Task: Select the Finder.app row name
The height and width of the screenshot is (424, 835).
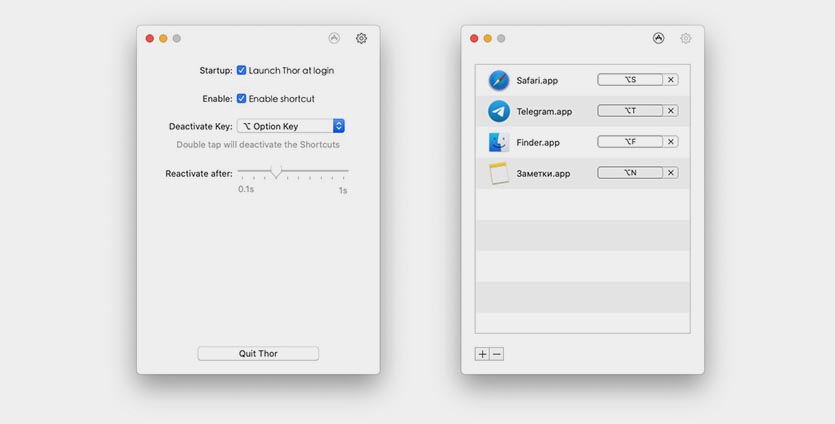Action: click(x=536, y=143)
